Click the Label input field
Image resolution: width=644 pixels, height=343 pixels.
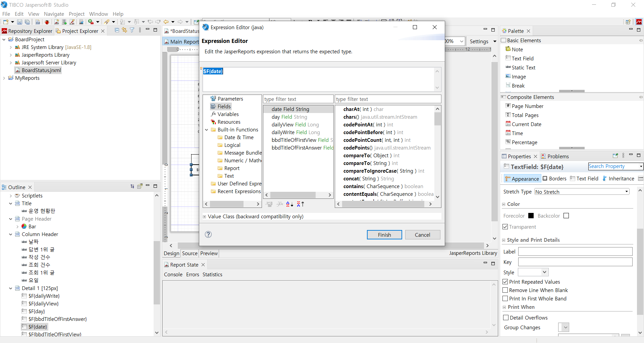[575, 251]
